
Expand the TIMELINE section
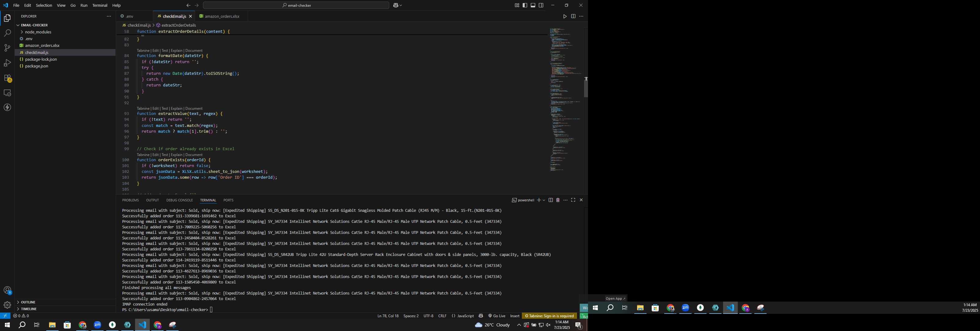[65, 309]
